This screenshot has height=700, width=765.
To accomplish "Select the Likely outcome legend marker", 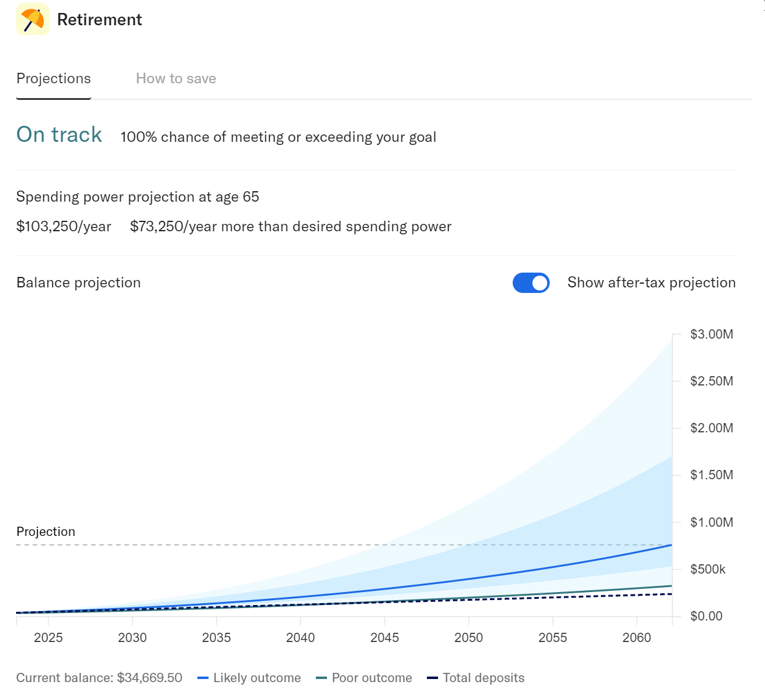I will pos(202,678).
